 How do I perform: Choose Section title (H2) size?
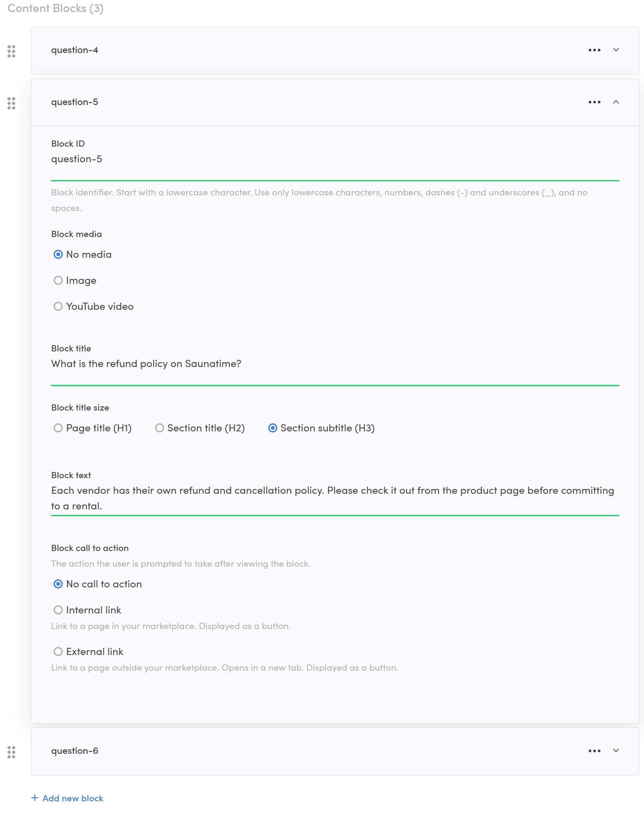[160, 428]
